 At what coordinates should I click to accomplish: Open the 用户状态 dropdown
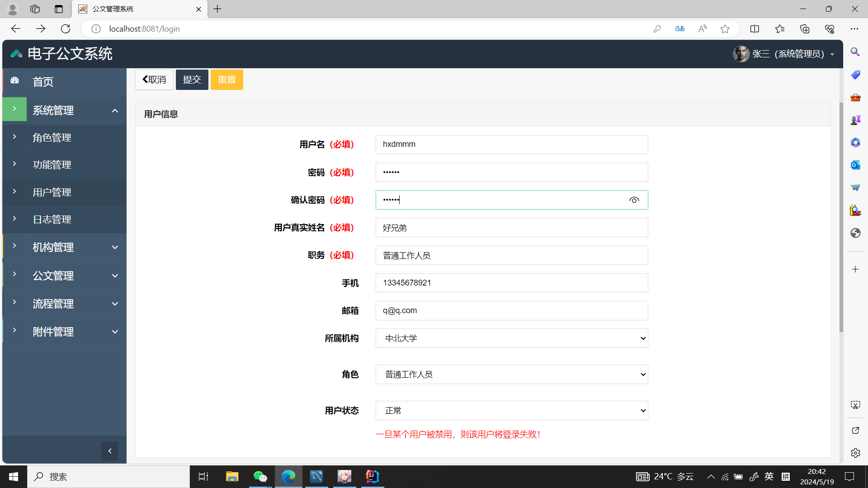point(511,411)
